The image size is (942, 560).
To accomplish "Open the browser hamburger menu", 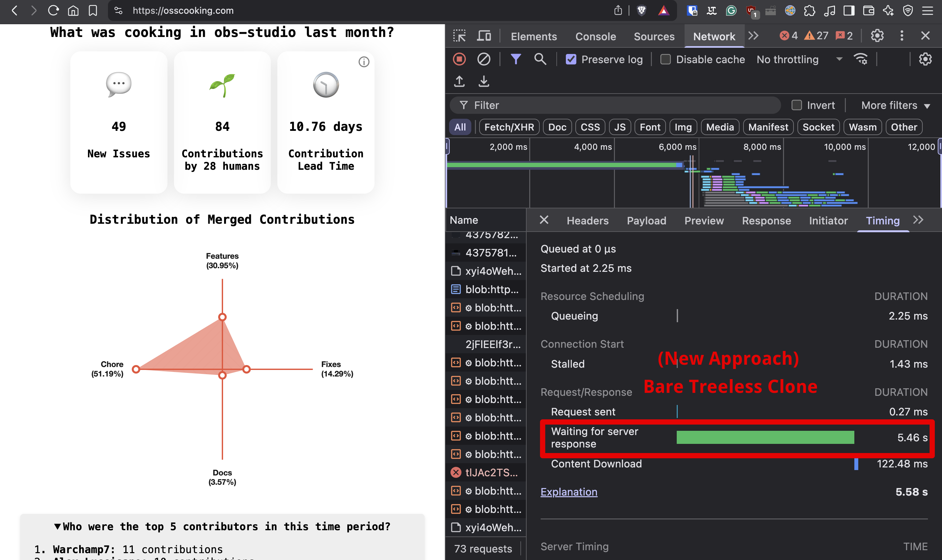I will click(x=927, y=10).
